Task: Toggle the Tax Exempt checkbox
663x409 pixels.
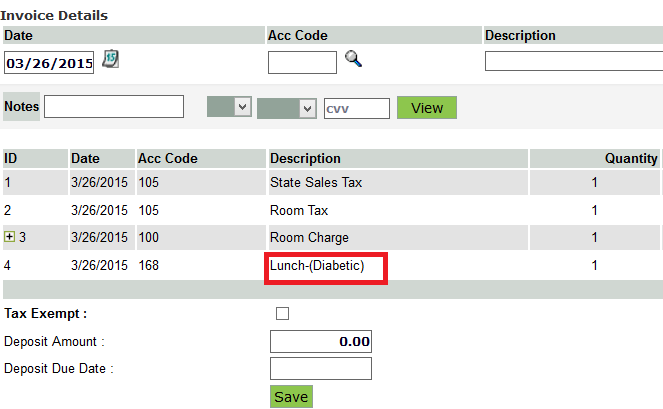Action: pos(282,314)
